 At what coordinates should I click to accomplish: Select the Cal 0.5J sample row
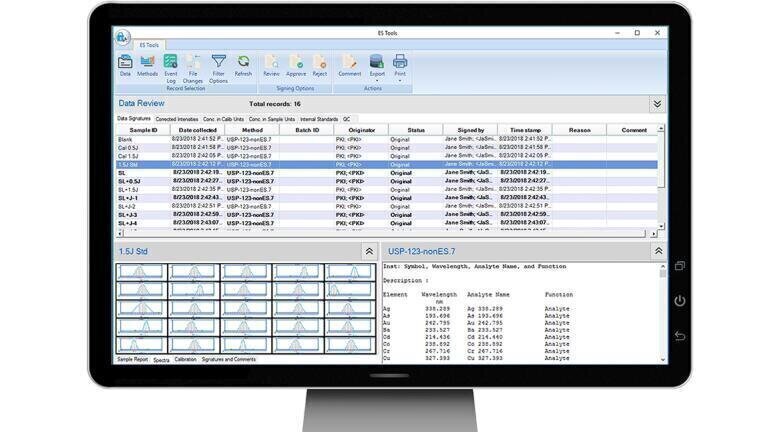pyautogui.click(x=386, y=148)
